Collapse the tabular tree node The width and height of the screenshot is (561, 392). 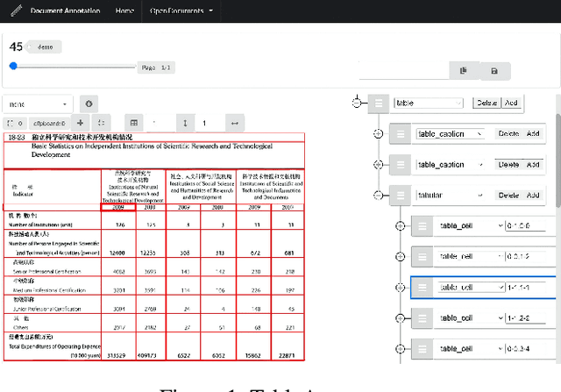coord(378,196)
